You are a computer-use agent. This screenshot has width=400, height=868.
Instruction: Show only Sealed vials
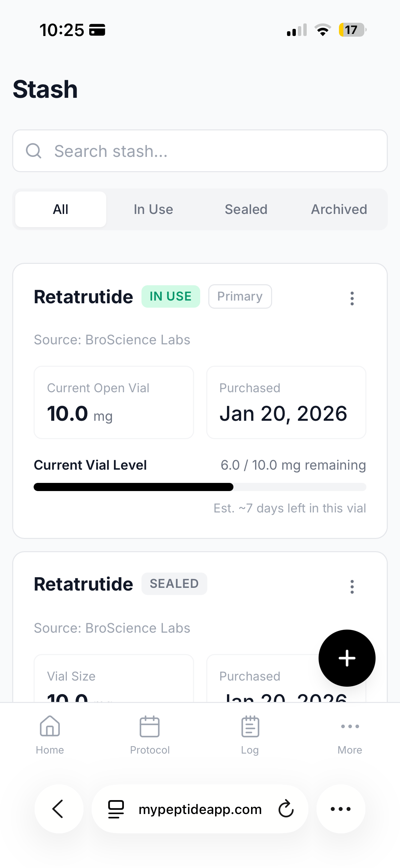point(246,209)
